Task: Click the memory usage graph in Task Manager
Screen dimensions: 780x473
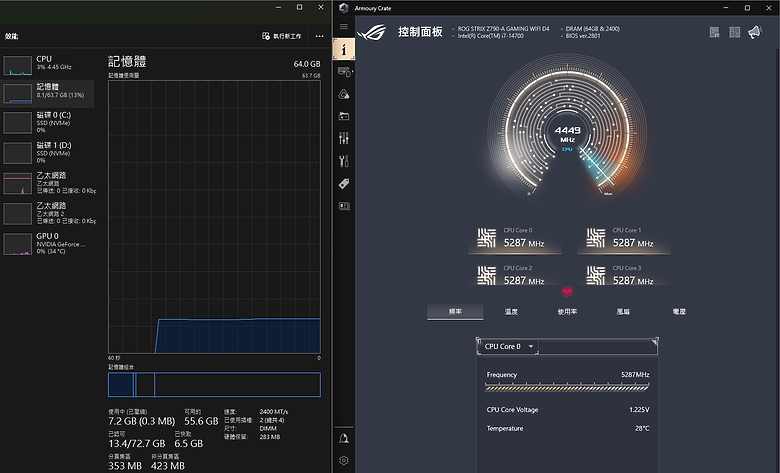Action: [x=214, y=217]
